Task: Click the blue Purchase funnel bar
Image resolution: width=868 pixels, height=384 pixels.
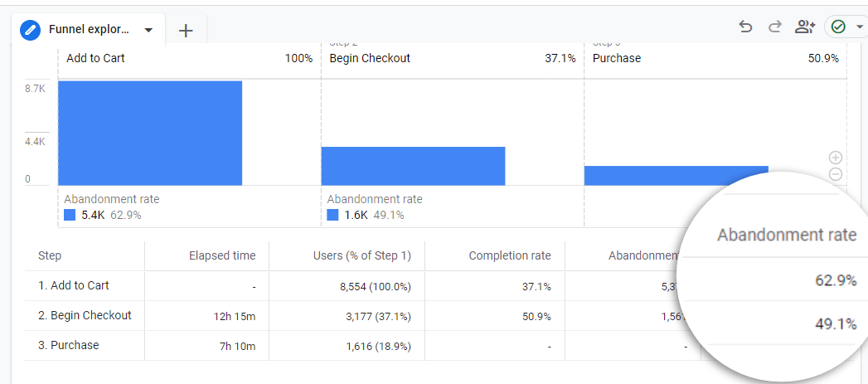Action: click(x=676, y=175)
